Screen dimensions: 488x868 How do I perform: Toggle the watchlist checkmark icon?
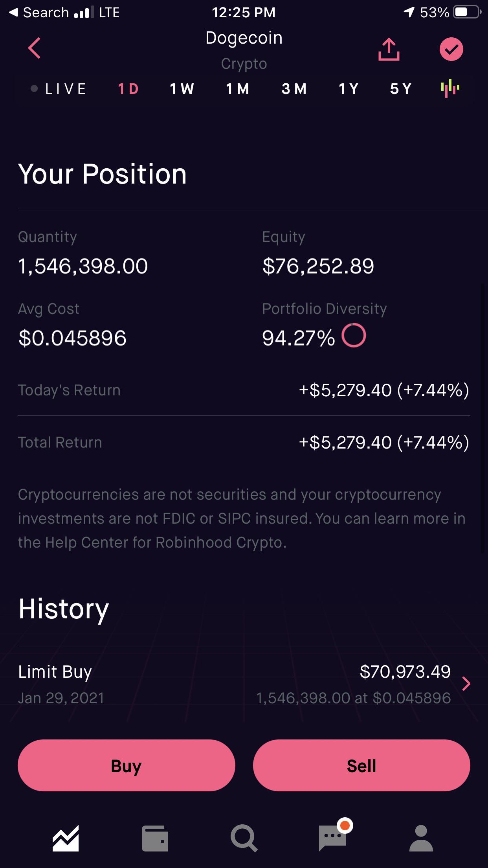[451, 50]
